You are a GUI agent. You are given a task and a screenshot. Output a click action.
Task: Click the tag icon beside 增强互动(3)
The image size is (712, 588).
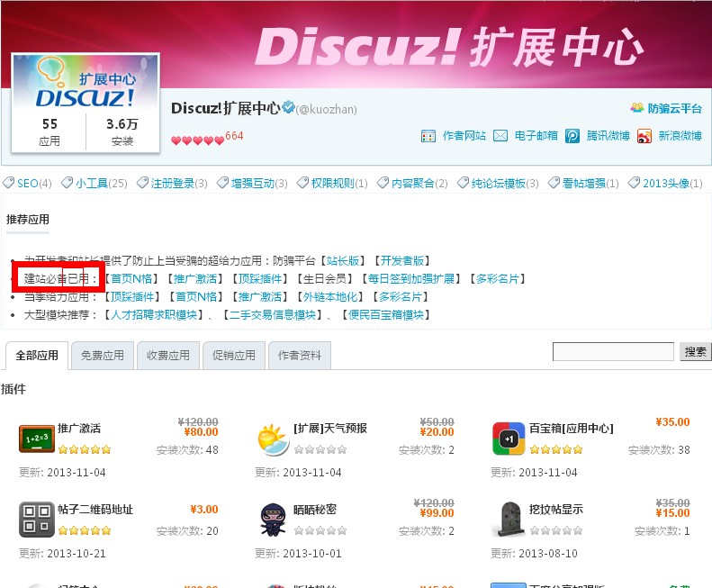click(x=222, y=183)
